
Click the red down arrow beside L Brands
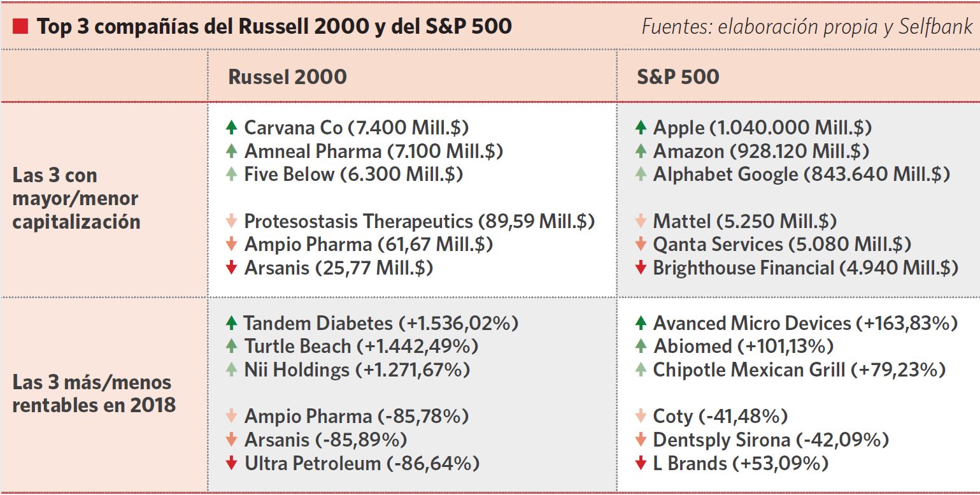(x=641, y=464)
